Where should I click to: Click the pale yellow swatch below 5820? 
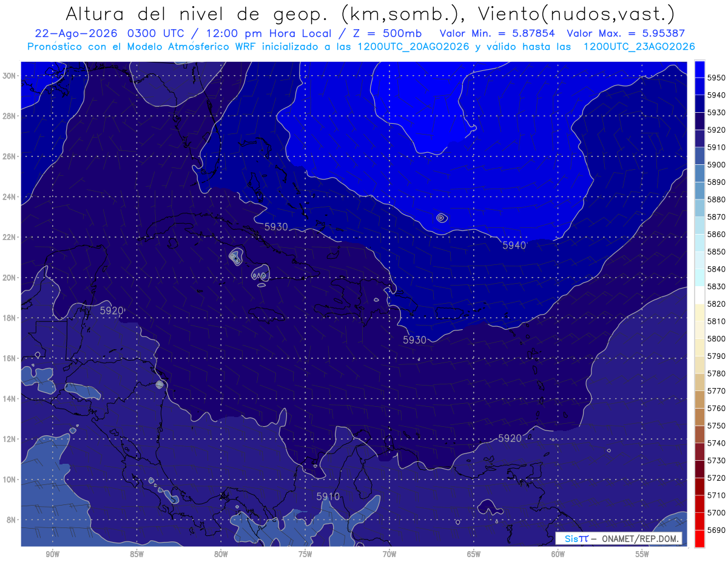point(699,312)
